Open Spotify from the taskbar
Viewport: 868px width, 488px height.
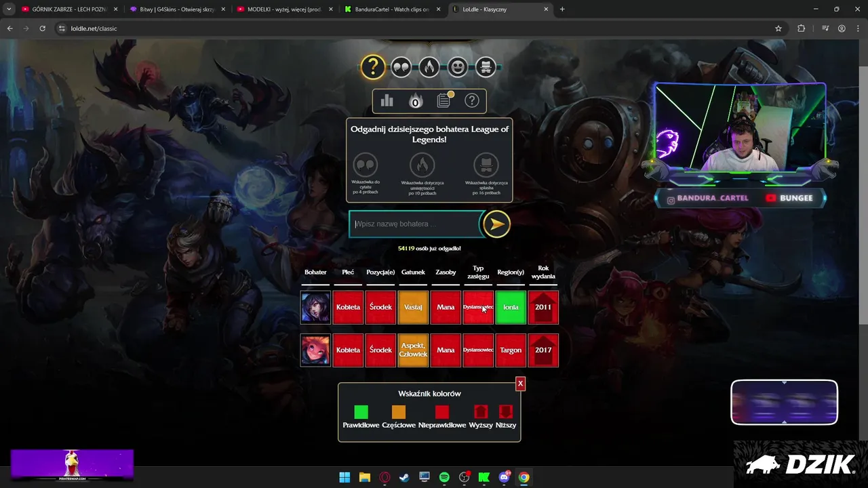(444, 477)
